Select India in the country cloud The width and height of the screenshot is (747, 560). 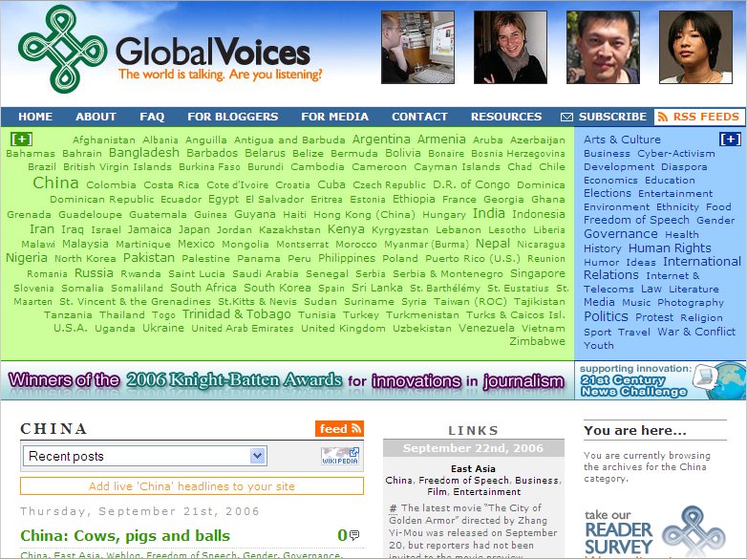(489, 213)
